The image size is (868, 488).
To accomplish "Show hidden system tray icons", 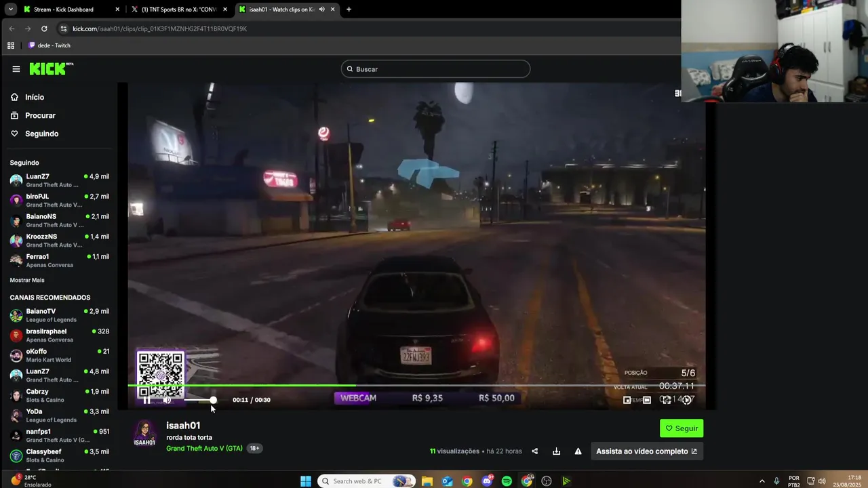I will point(762,481).
